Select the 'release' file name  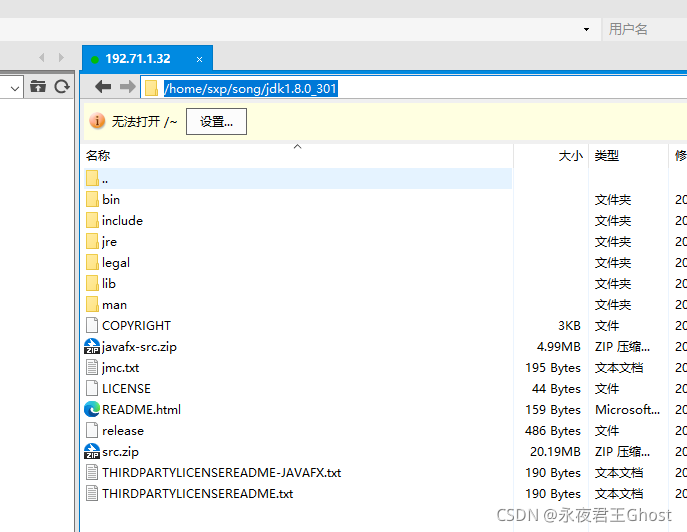tap(123, 431)
